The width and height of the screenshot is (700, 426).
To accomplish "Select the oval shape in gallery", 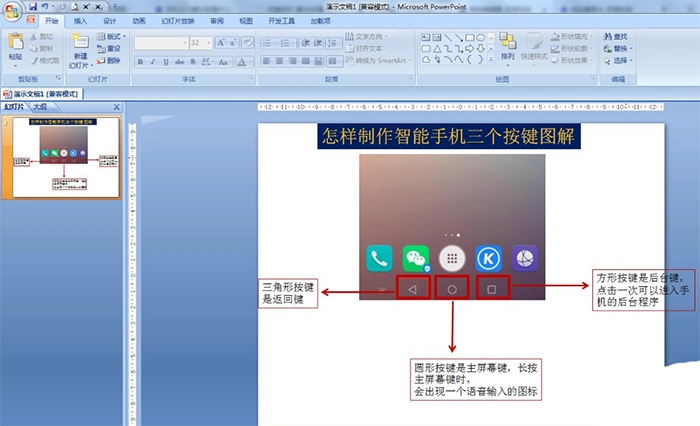I will point(481,38).
